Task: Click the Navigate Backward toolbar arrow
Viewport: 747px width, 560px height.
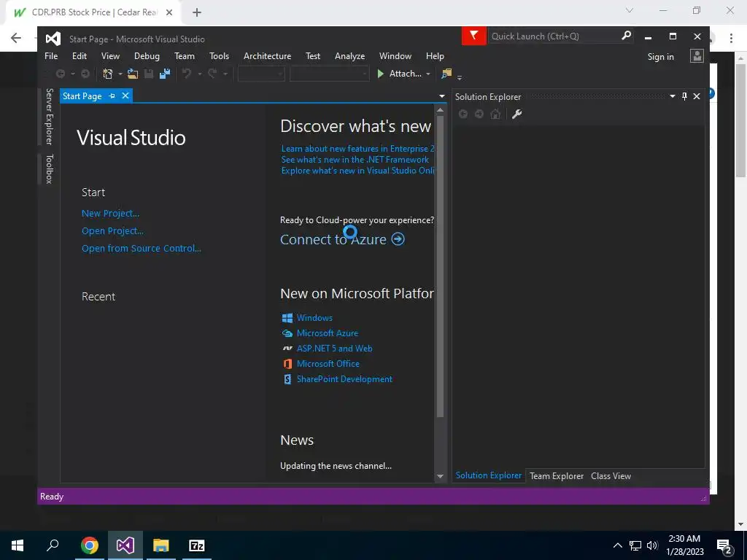Action: point(61,74)
